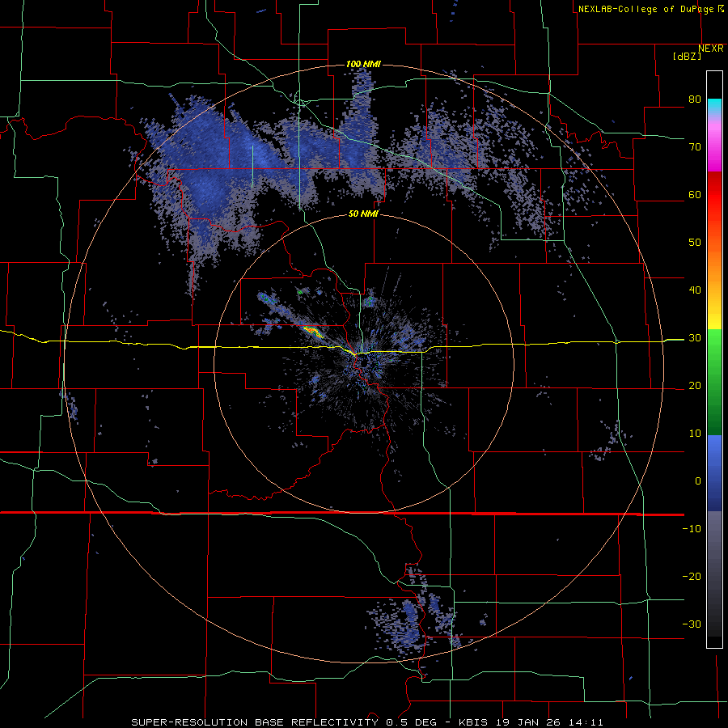Image resolution: width=728 pixels, height=728 pixels.
Task: Click the magenta segment of the color bar
Action: click(x=714, y=146)
